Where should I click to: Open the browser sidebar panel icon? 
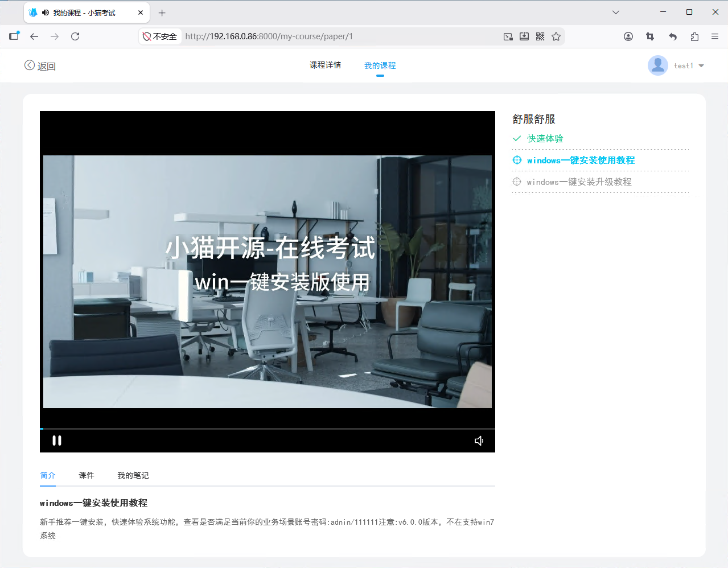click(x=14, y=36)
